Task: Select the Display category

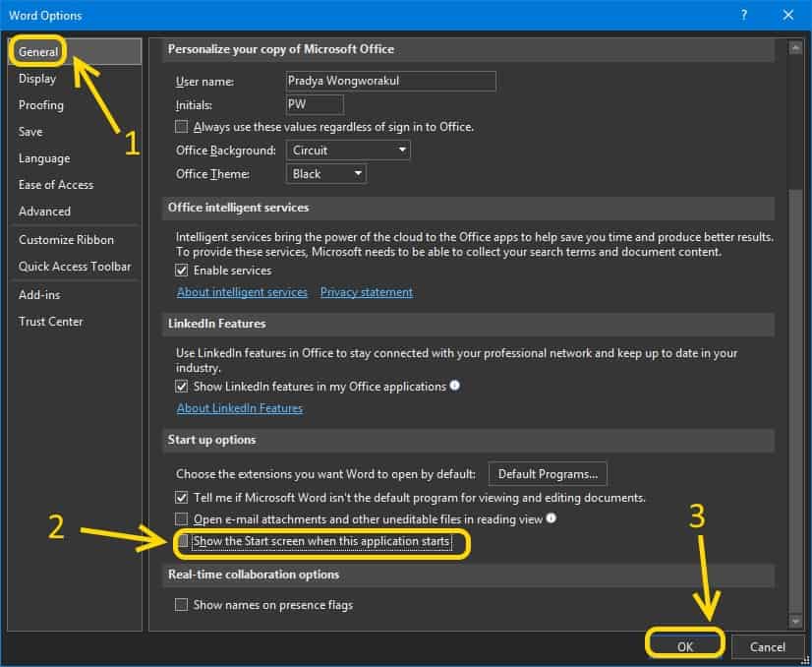Action: pos(37,79)
